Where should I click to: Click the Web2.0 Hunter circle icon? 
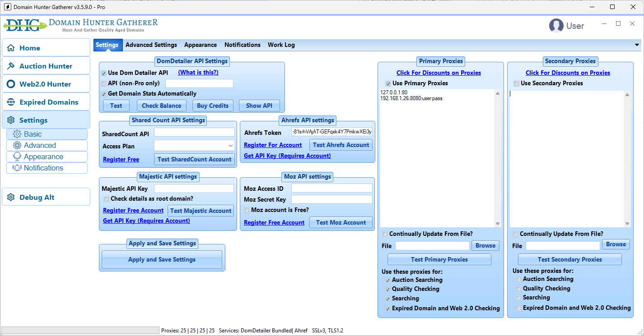click(11, 83)
